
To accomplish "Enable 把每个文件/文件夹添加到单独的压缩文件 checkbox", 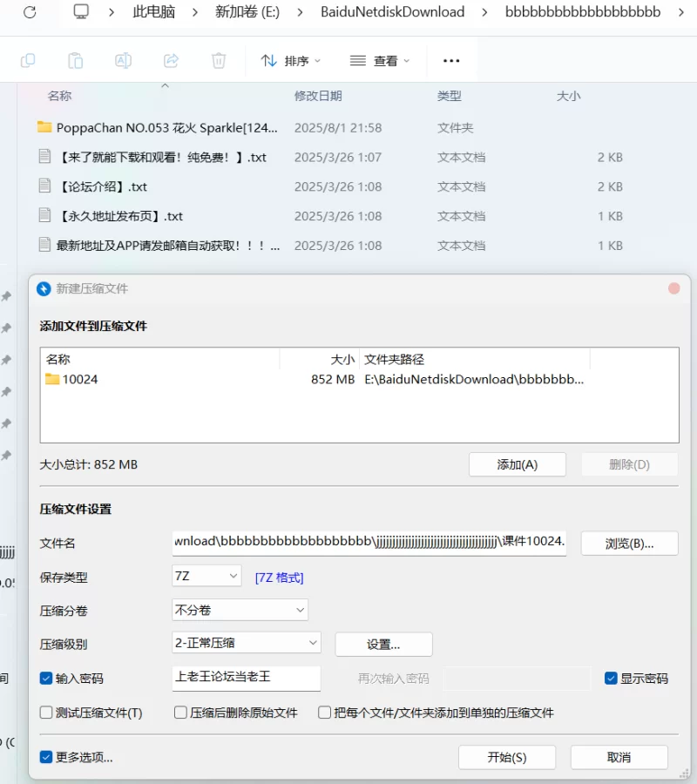I will pyautogui.click(x=324, y=713).
